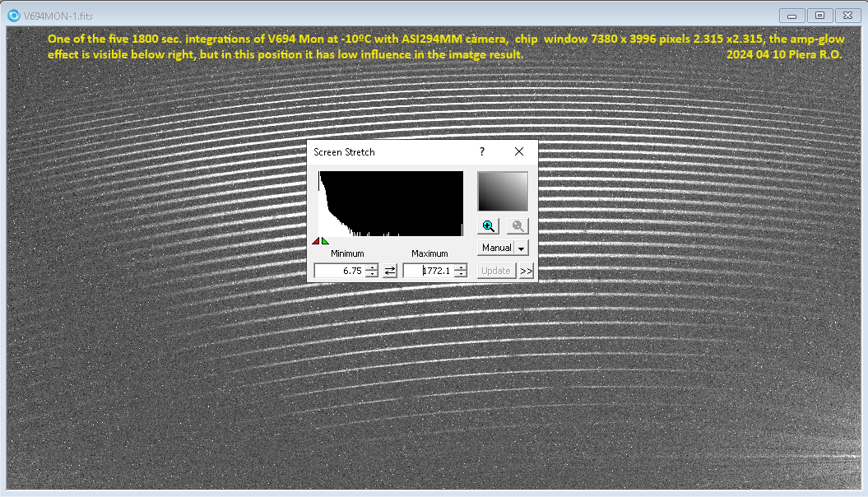This screenshot has height=497, width=868.
Task: Select the red minimum histogram marker
Action: point(316,241)
